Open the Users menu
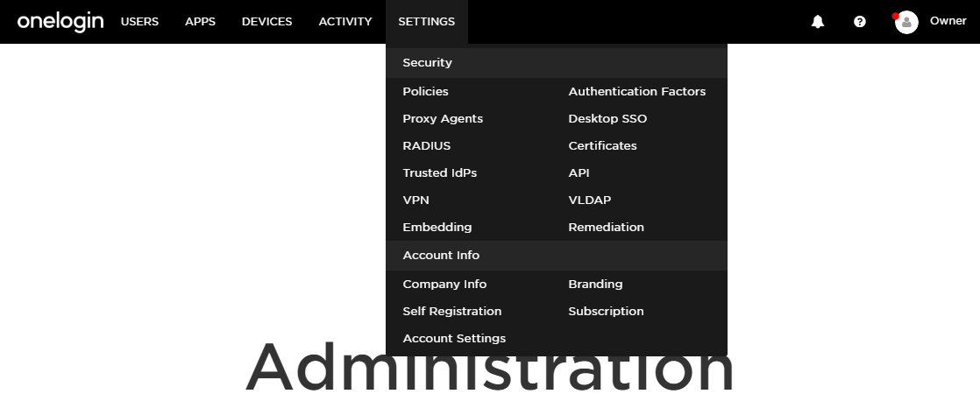Viewport: 980px width, 401px height. 139,22
